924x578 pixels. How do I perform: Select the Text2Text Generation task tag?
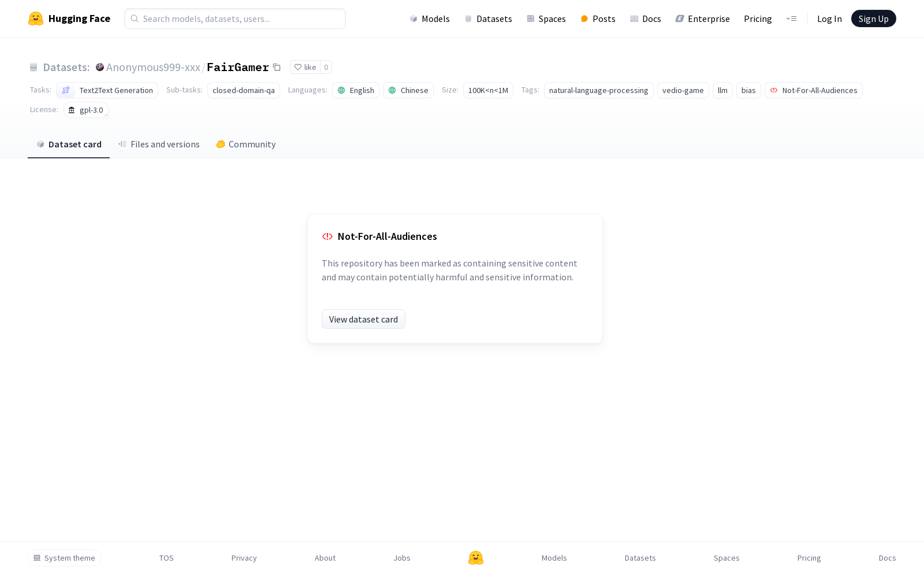click(x=107, y=90)
